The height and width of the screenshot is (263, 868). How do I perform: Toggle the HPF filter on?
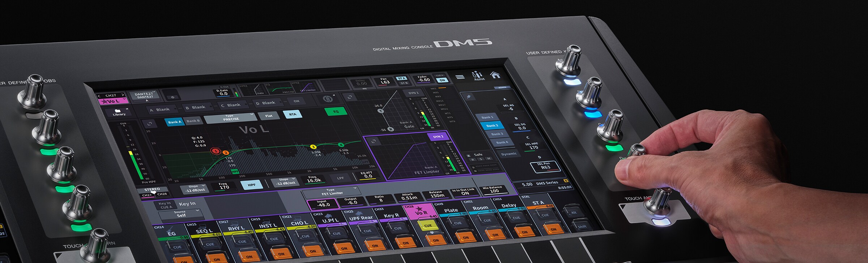point(252,185)
